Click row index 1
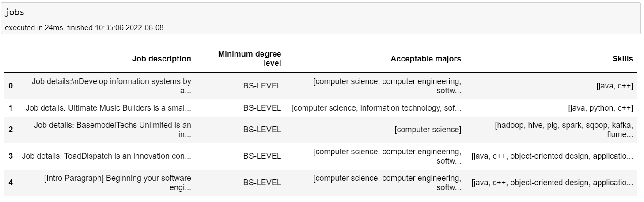Viewport: 644px width, 202px height. click(x=11, y=108)
